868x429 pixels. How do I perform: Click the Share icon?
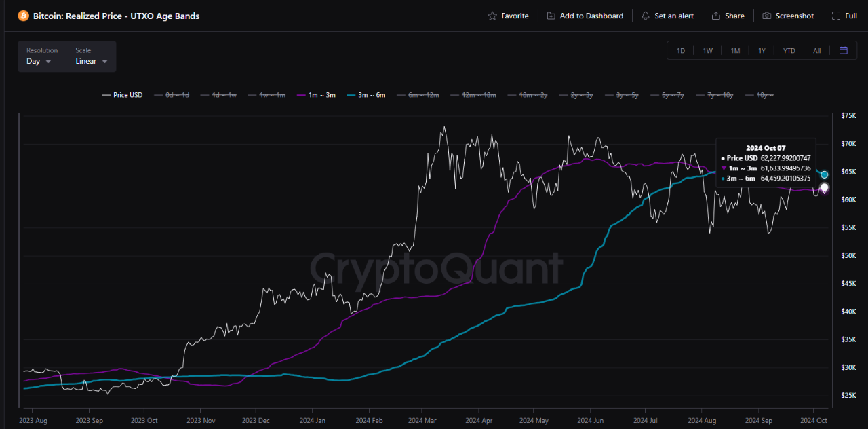click(715, 15)
